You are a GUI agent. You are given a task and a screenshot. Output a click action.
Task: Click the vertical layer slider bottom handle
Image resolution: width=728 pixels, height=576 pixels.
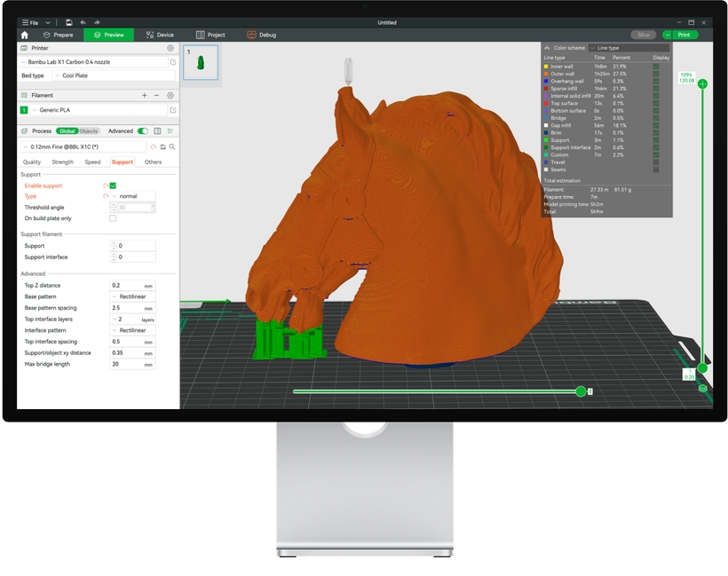[702, 368]
